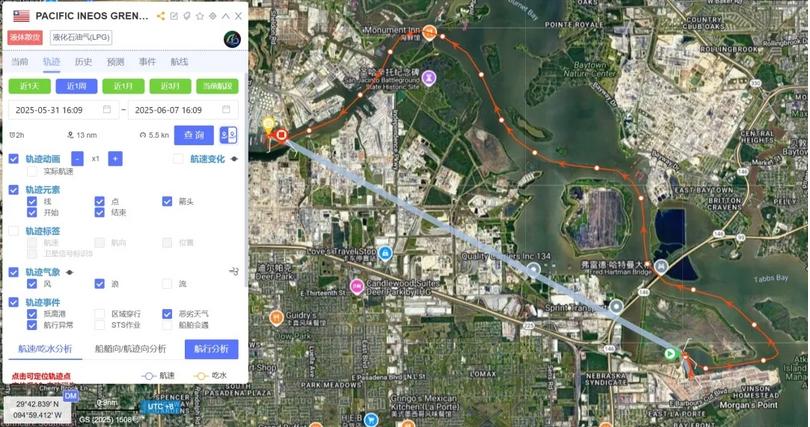This screenshot has height=427, width=810.
Task: Select the 近1月 time range button
Action: (x=123, y=86)
